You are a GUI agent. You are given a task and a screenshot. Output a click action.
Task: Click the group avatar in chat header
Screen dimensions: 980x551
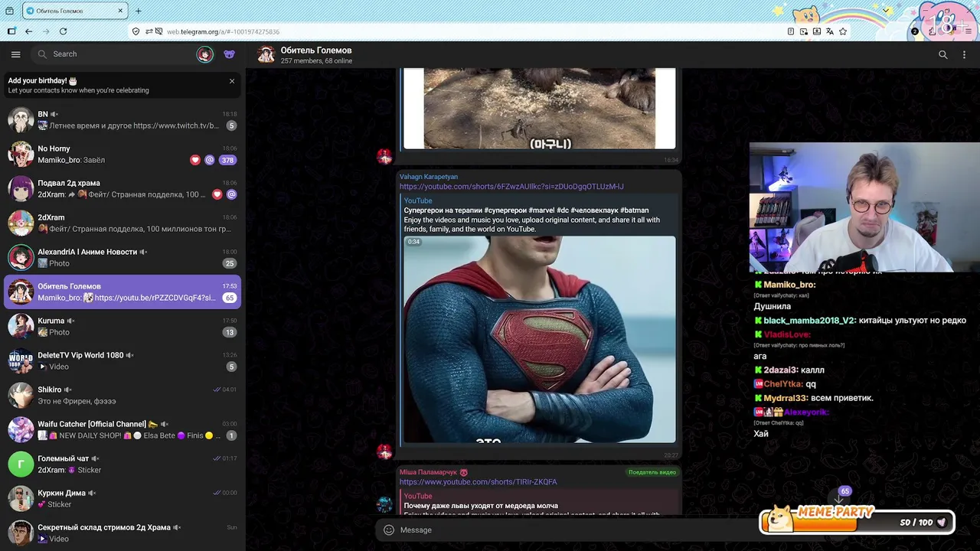pyautogui.click(x=266, y=54)
